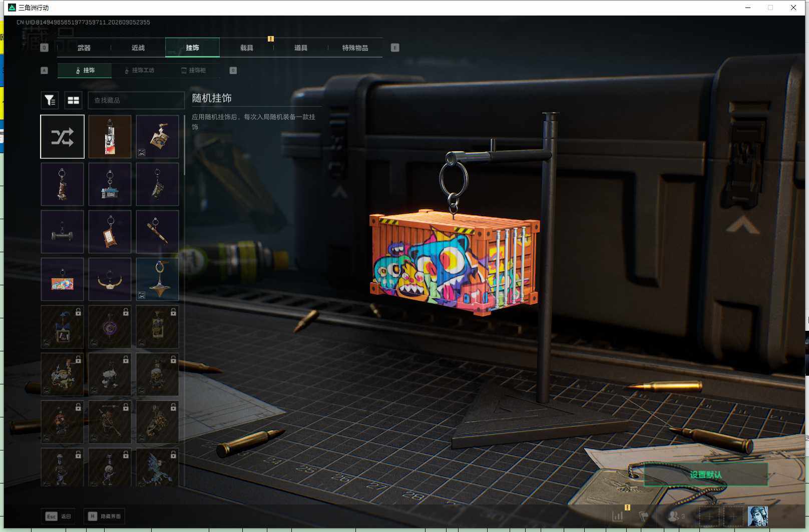Add teammate in second empty plus slot
809x532 pixels.
tap(733, 516)
